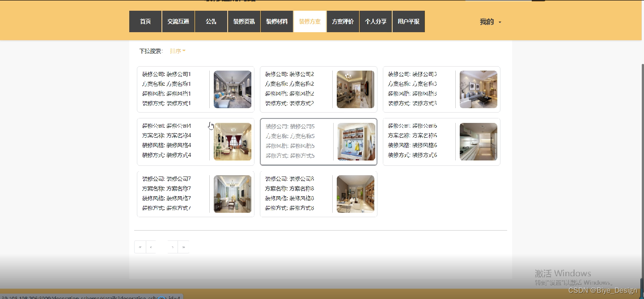The width and height of the screenshot is (644, 299).
Task: Go to the 装修资讯 tab
Action: [244, 21]
